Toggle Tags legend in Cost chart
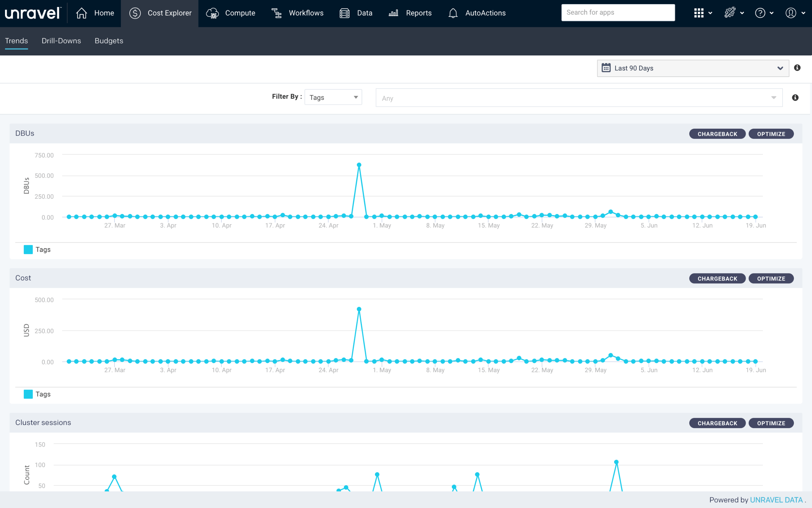 37,394
